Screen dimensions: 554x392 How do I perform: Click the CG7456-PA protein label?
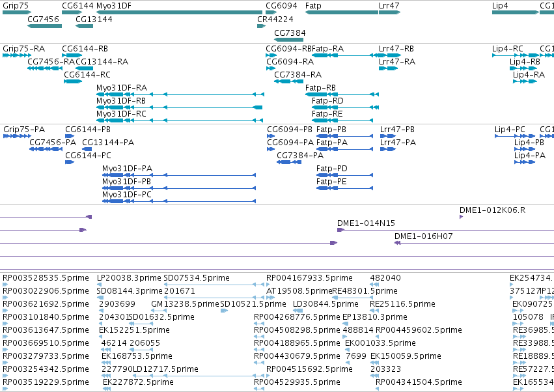(x=53, y=143)
